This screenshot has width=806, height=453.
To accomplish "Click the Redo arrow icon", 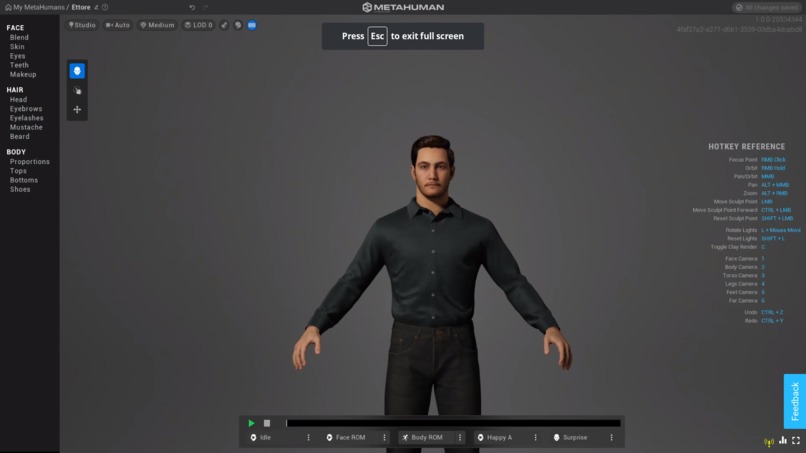I will pyautogui.click(x=205, y=7).
